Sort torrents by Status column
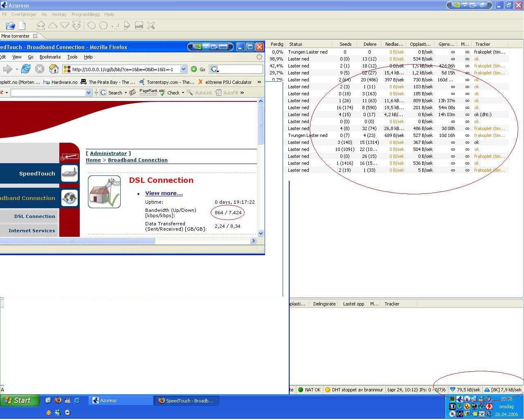This screenshot has height=420, width=524. pyautogui.click(x=310, y=44)
